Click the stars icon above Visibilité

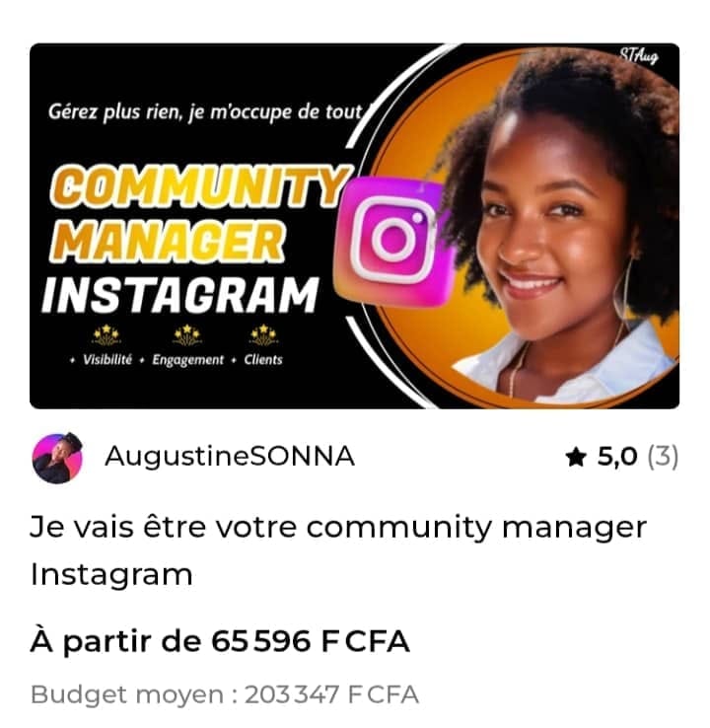tap(106, 335)
